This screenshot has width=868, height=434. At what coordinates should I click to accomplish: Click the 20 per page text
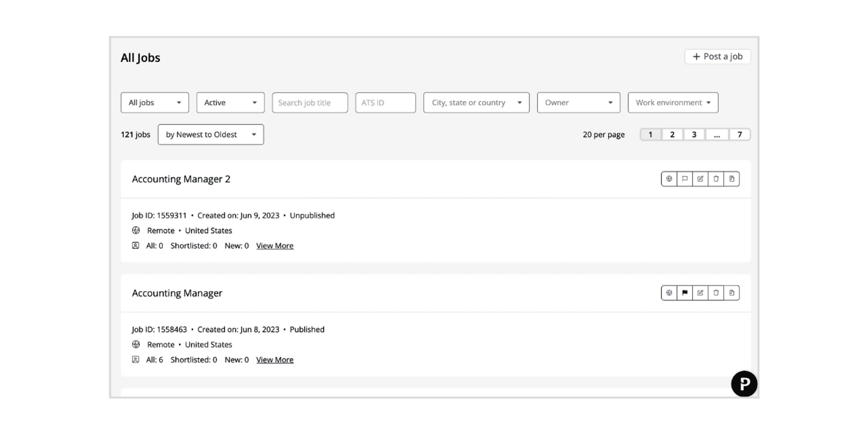click(x=604, y=135)
